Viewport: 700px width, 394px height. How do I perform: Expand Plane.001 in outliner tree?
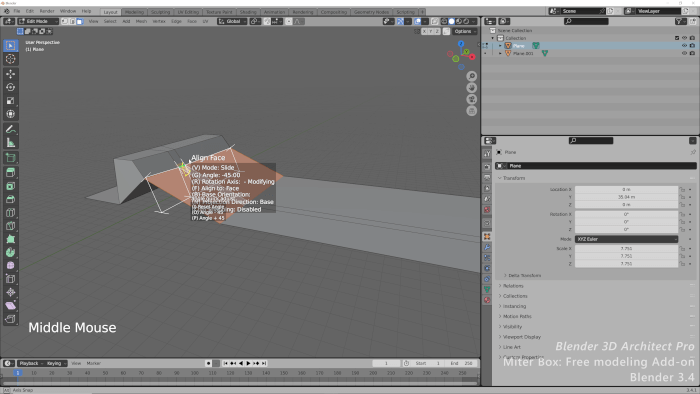click(x=500, y=53)
